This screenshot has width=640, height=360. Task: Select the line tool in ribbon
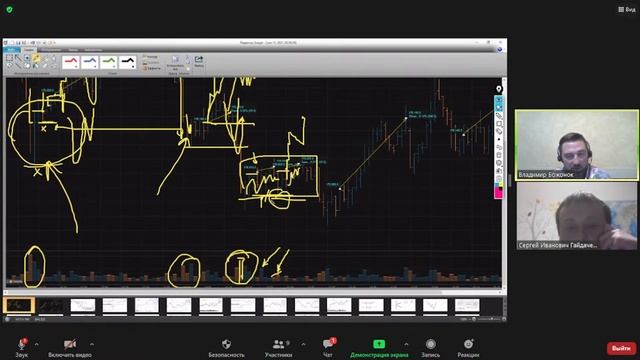[x=18, y=66]
